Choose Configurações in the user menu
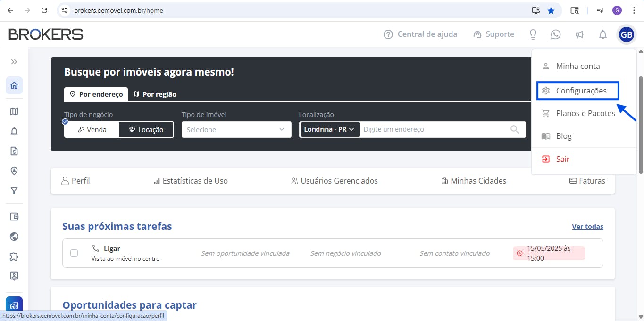 (x=578, y=91)
